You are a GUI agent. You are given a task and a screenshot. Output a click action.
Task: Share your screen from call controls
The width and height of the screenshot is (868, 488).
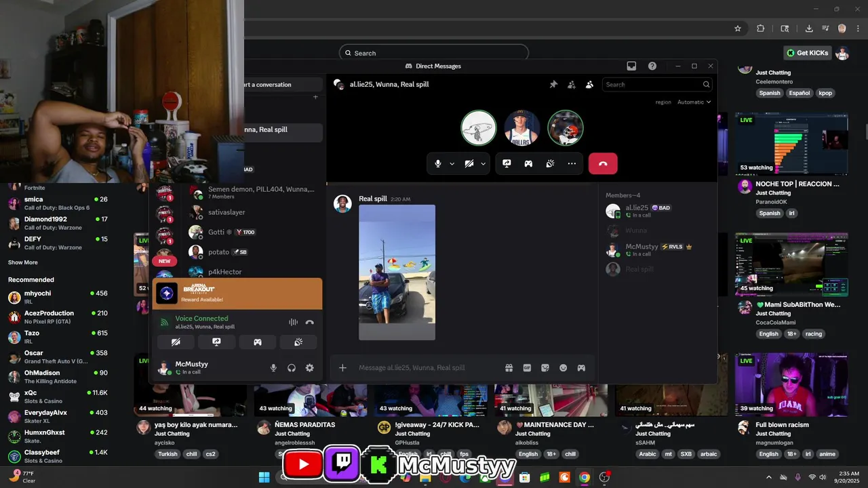coord(507,163)
